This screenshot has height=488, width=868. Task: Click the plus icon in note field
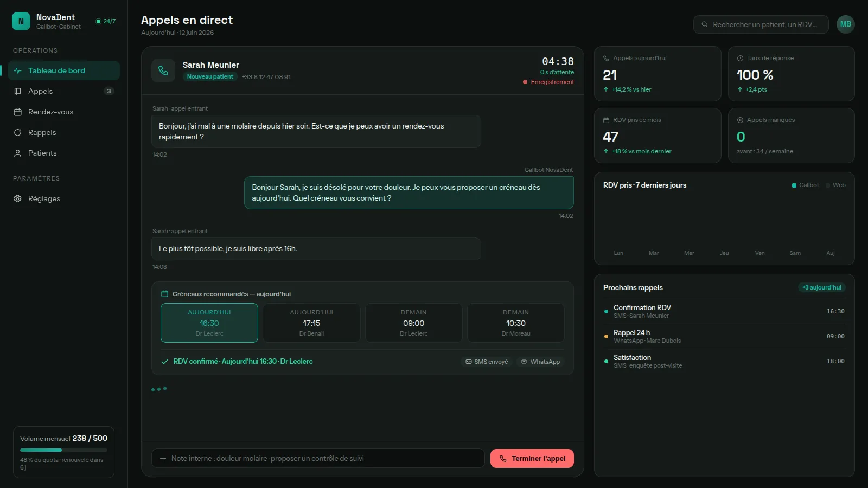163,459
